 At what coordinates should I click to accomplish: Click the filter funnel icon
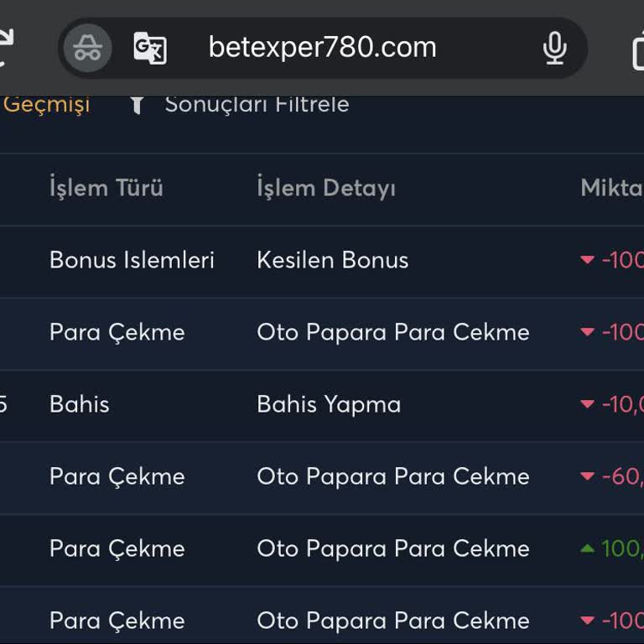pos(137,105)
